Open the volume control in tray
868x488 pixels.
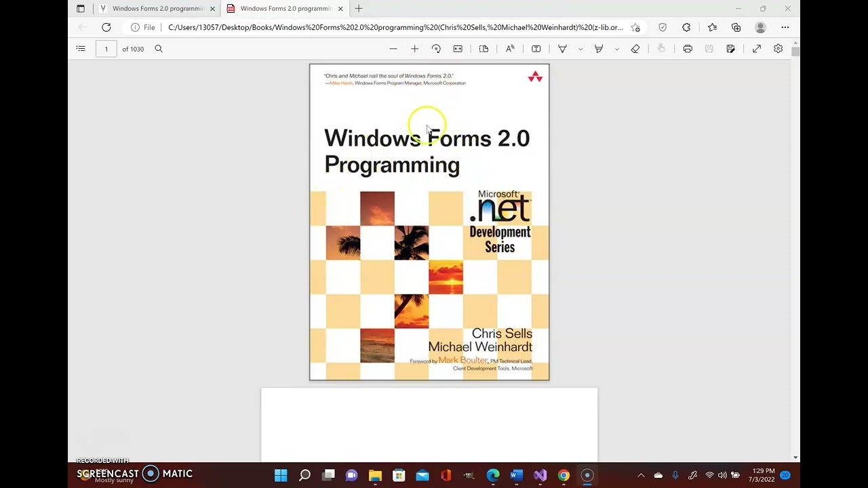click(x=722, y=475)
